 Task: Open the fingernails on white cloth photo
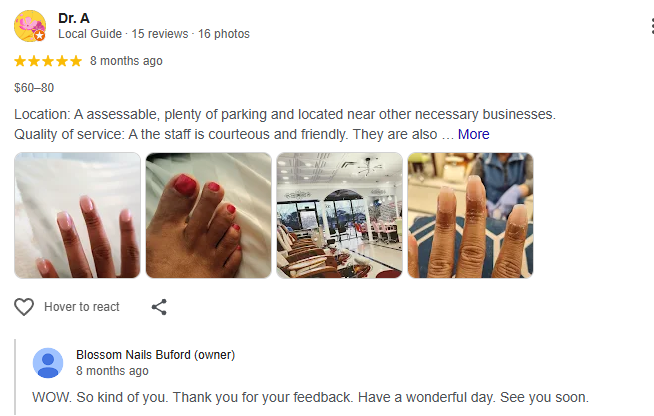pyautogui.click(x=77, y=215)
